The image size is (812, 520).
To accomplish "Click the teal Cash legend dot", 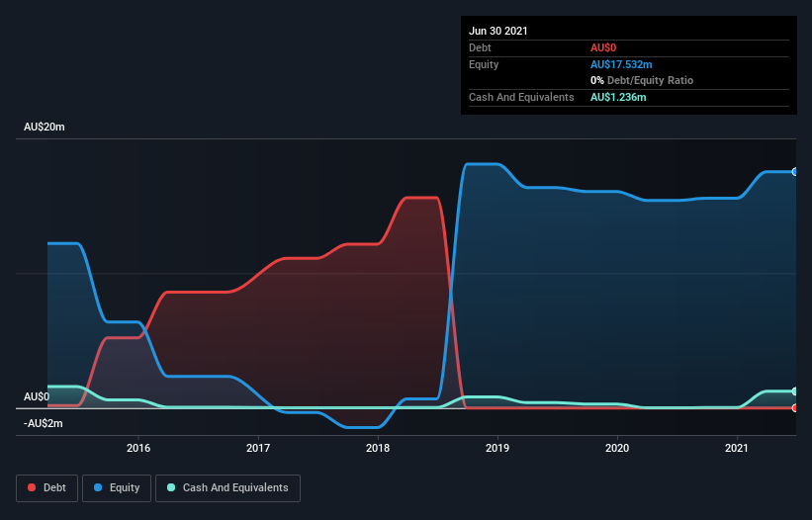I will coord(171,487).
